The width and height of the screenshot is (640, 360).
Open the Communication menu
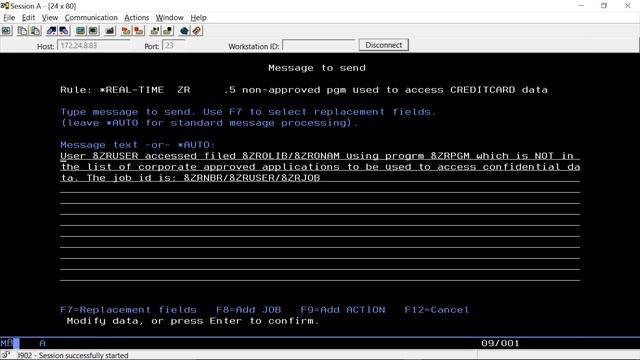tap(91, 18)
